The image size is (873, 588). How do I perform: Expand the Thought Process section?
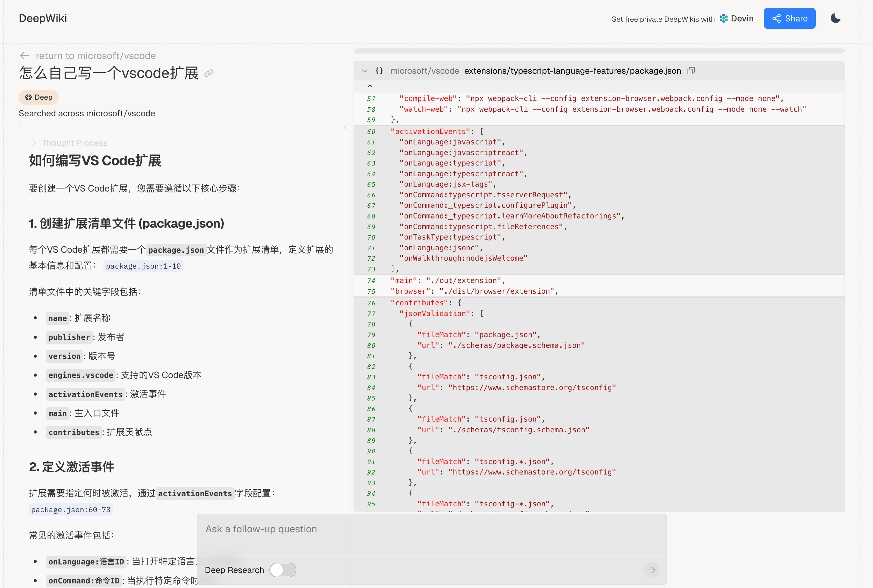pos(69,143)
